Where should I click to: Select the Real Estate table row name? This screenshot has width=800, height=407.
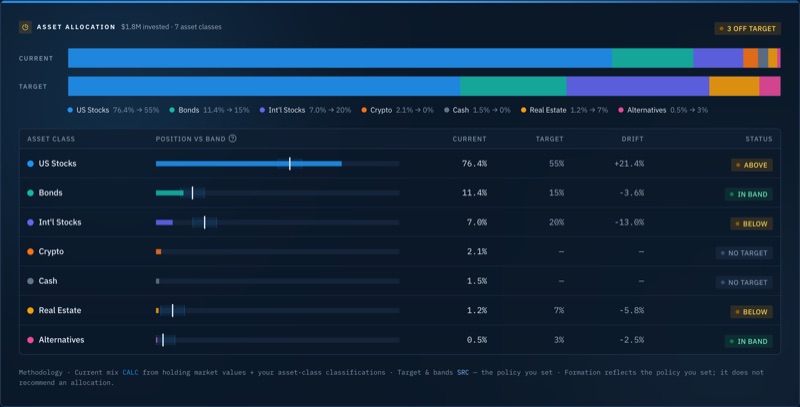click(x=60, y=310)
